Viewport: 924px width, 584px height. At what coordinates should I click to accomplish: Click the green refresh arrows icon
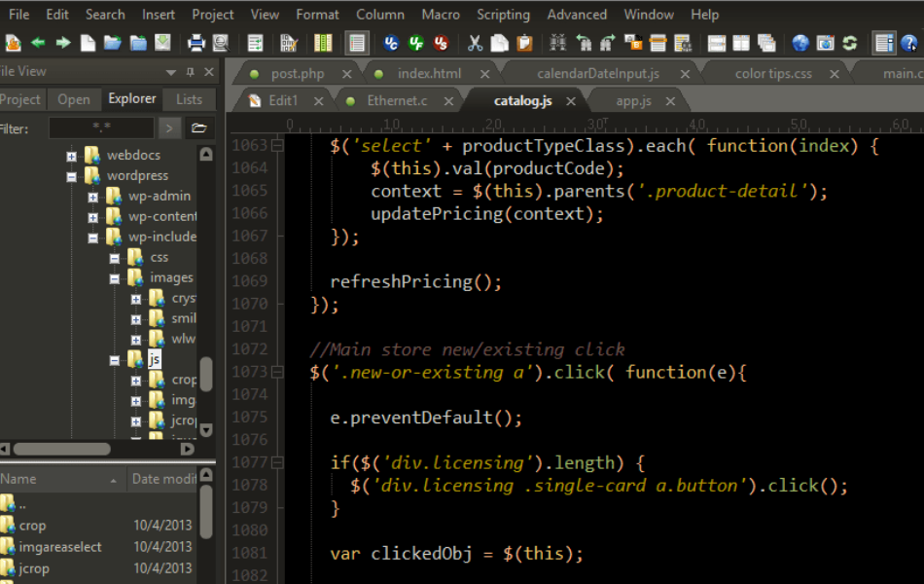[x=850, y=43]
